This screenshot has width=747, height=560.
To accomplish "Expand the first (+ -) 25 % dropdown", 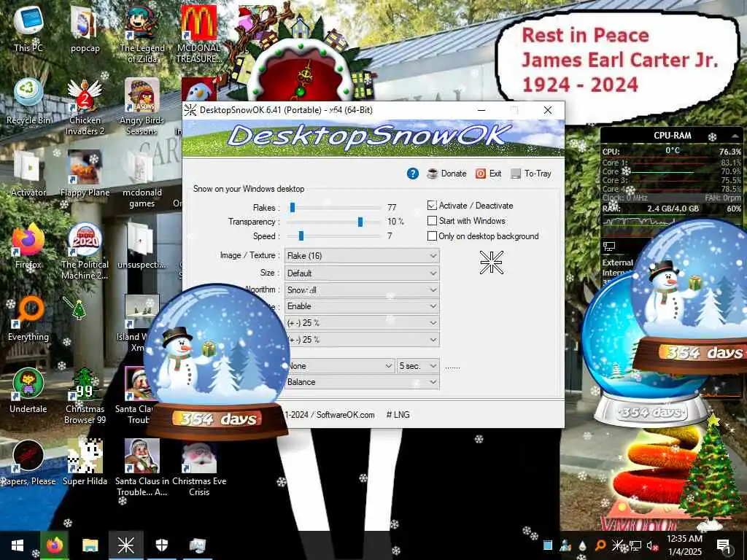I will [x=362, y=323].
